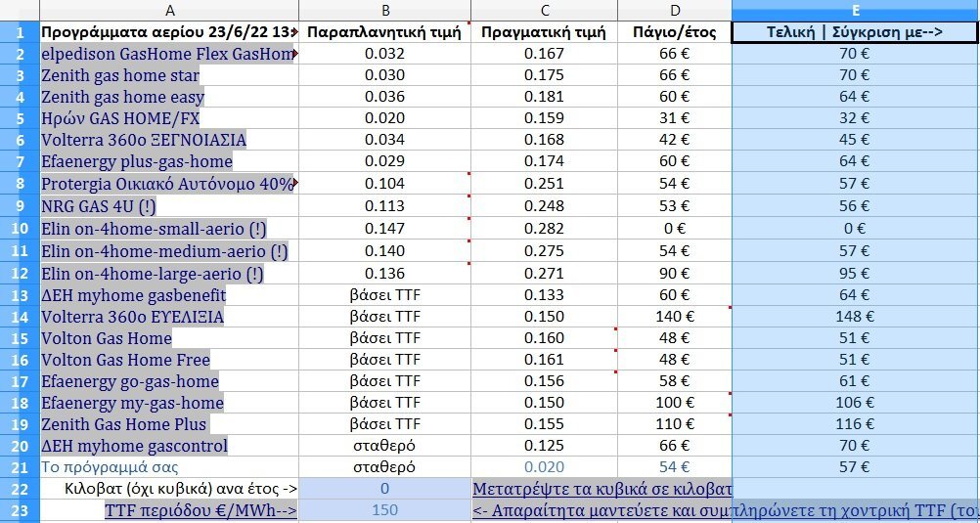Select final value '32 €'
Viewport: 980px width, 523px height.
tap(856, 118)
